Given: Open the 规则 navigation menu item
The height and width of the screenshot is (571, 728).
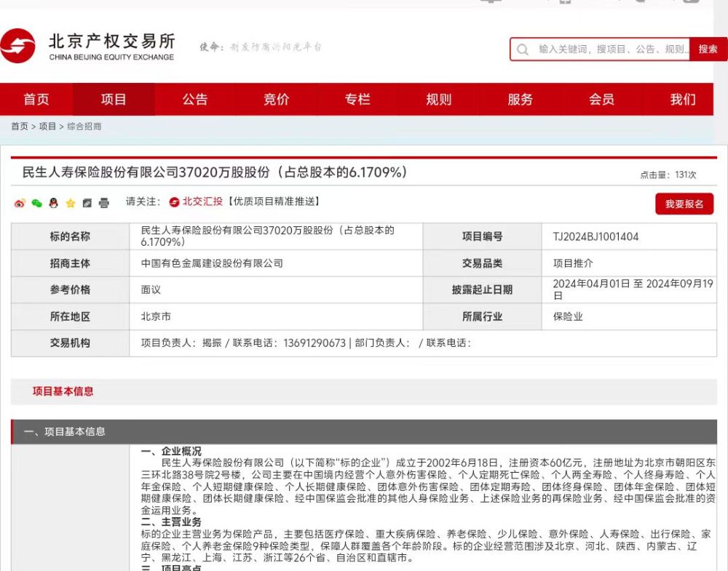Looking at the screenshot, I should pyautogui.click(x=439, y=99).
